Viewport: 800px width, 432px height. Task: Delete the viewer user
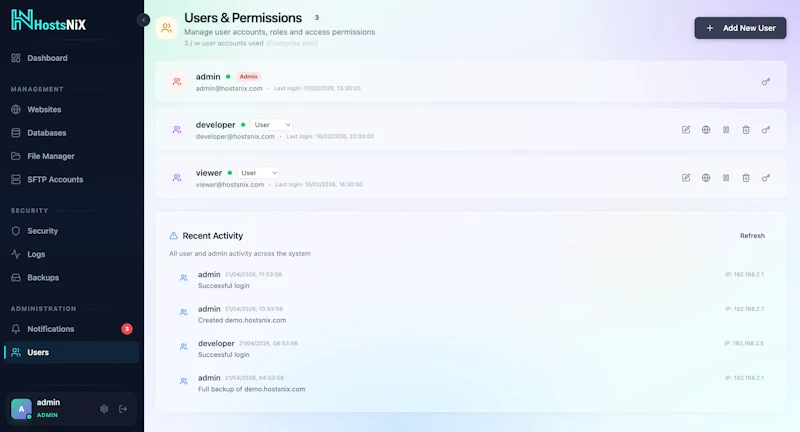[746, 178]
